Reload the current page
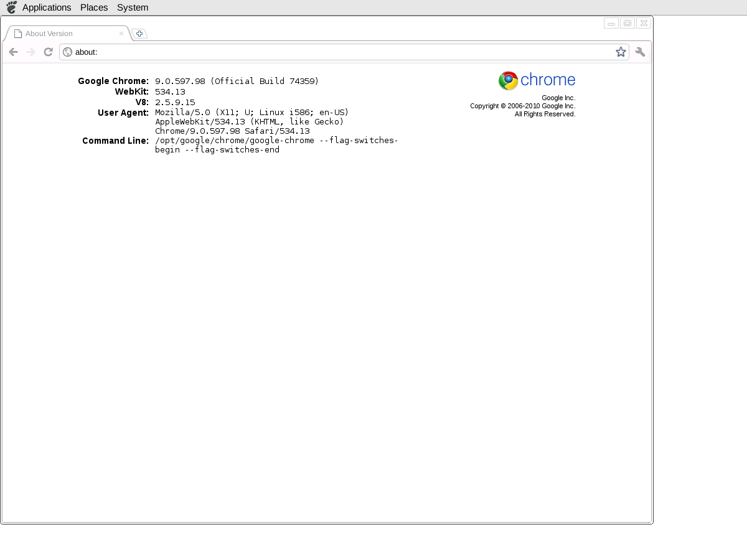The width and height of the screenshot is (747, 560). click(48, 52)
